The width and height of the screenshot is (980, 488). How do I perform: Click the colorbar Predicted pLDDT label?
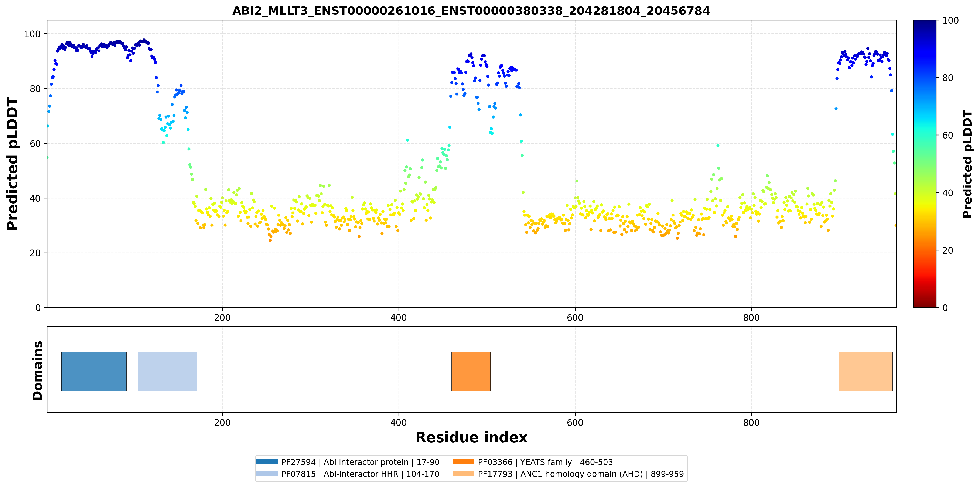point(967,164)
